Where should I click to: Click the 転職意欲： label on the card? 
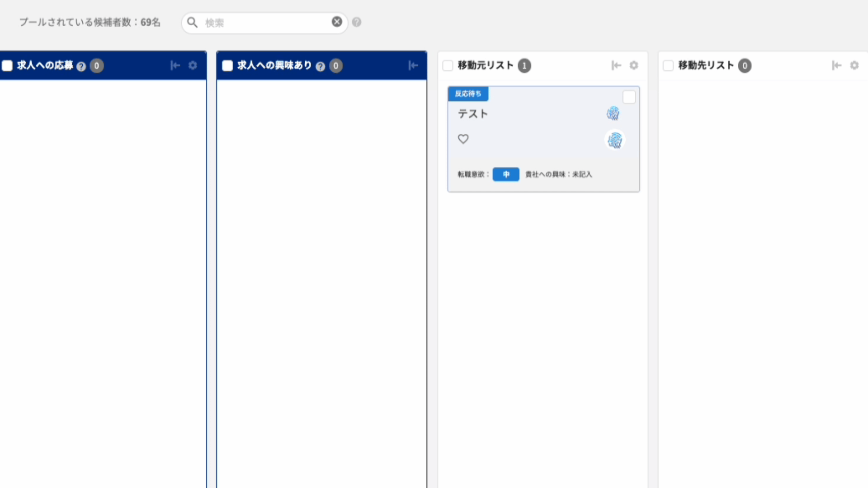[x=473, y=174]
